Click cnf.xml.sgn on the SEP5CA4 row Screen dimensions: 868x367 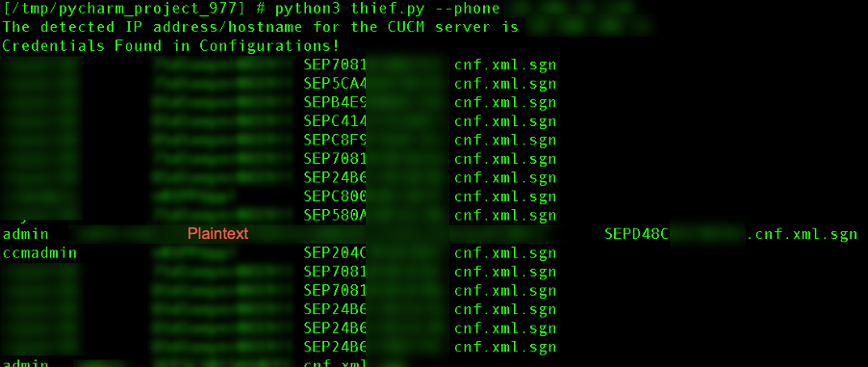coord(505,84)
